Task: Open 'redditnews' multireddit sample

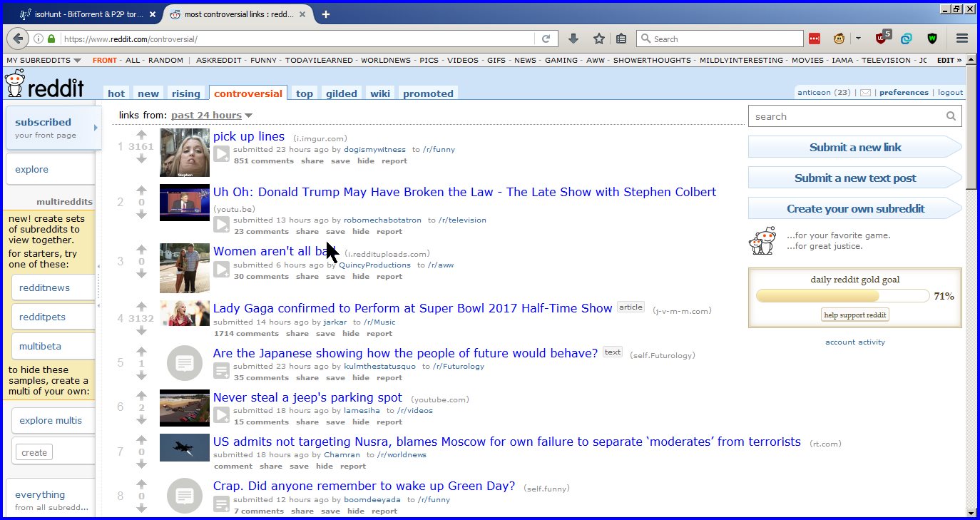Action: [53, 287]
